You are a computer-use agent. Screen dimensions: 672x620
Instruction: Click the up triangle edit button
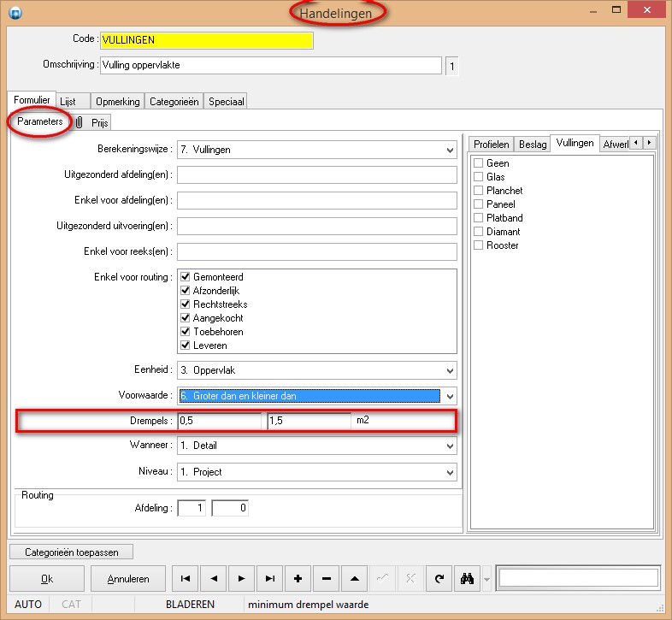tap(355, 578)
